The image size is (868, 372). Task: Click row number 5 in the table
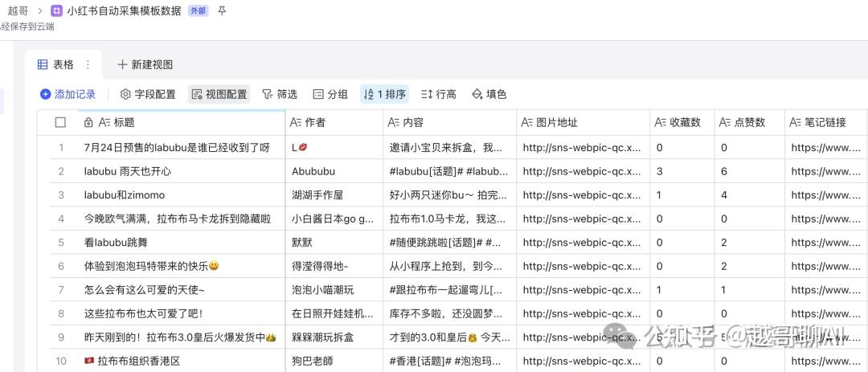coord(61,243)
